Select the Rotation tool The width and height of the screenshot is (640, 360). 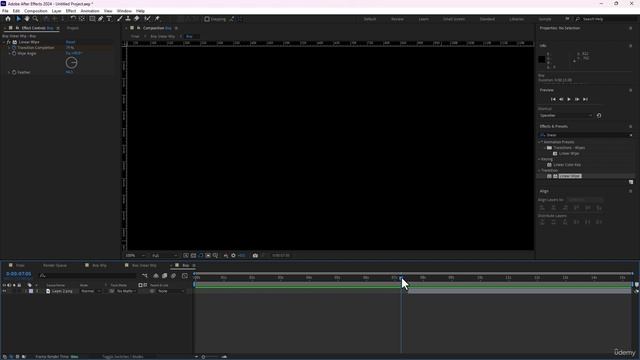click(73, 19)
